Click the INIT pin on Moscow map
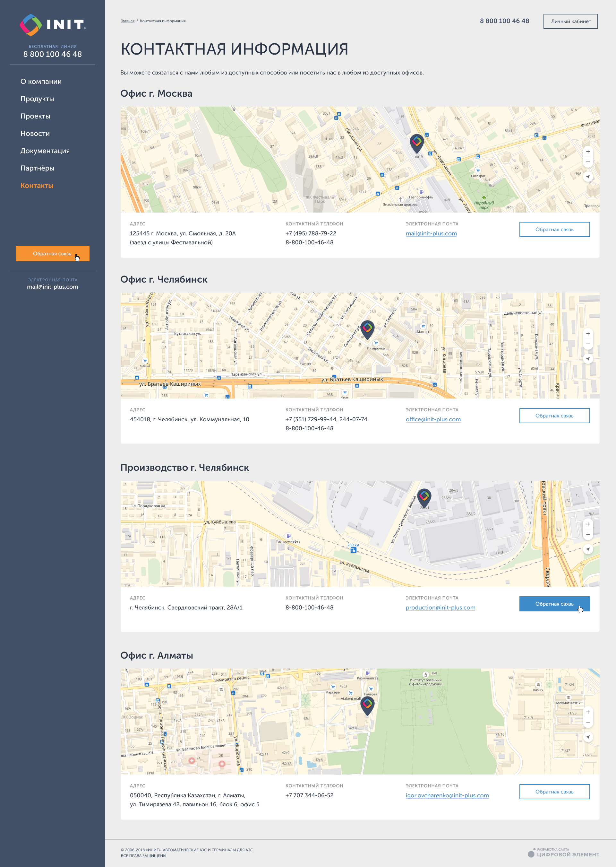 416,142
